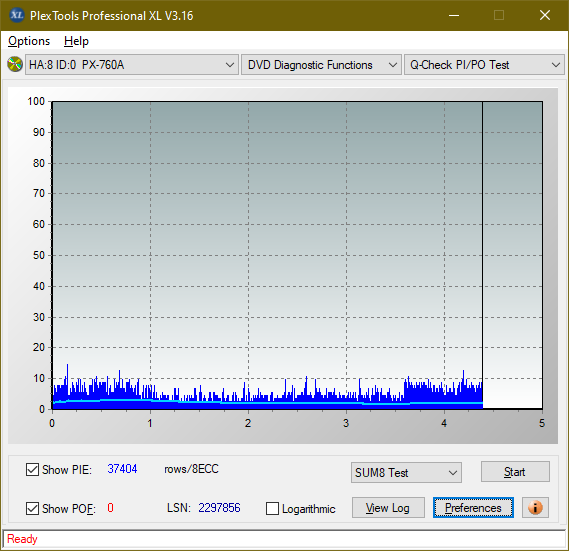The width and height of the screenshot is (569, 551).
Task: Expand the SUM8 Test dropdown
Action: pos(406,473)
